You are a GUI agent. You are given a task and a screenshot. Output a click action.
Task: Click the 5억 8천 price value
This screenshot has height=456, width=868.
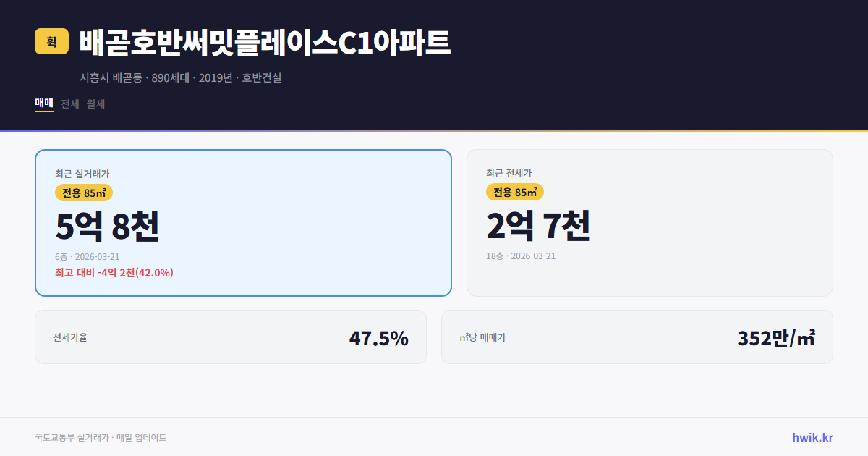click(x=107, y=226)
